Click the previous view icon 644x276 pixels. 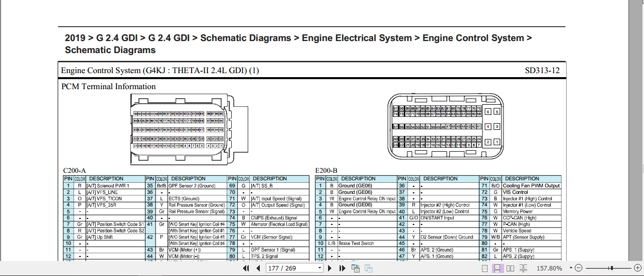click(x=356, y=268)
